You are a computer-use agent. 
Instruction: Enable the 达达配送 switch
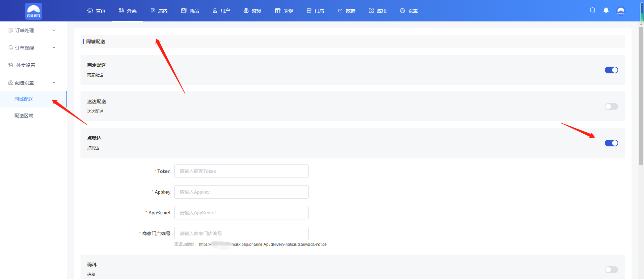(x=611, y=107)
